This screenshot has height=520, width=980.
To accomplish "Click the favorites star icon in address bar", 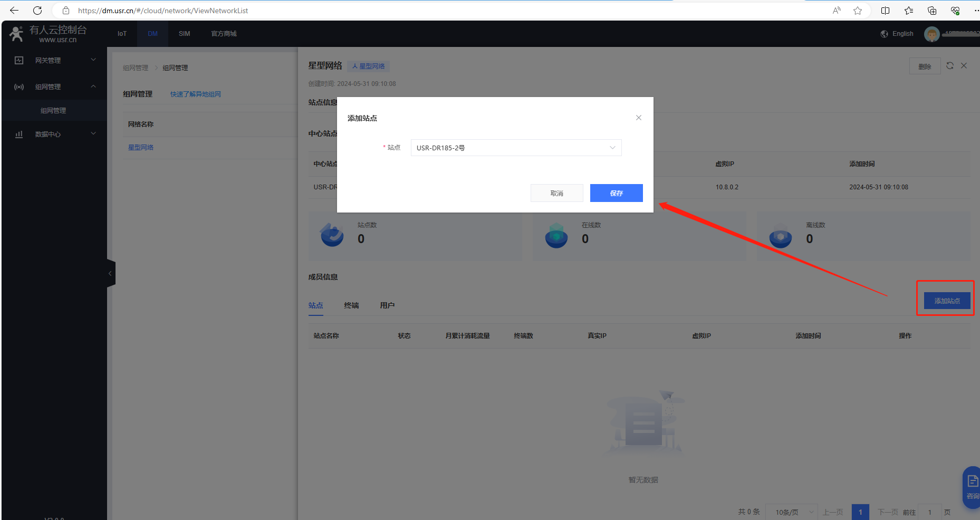I will pyautogui.click(x=858, y=11).
